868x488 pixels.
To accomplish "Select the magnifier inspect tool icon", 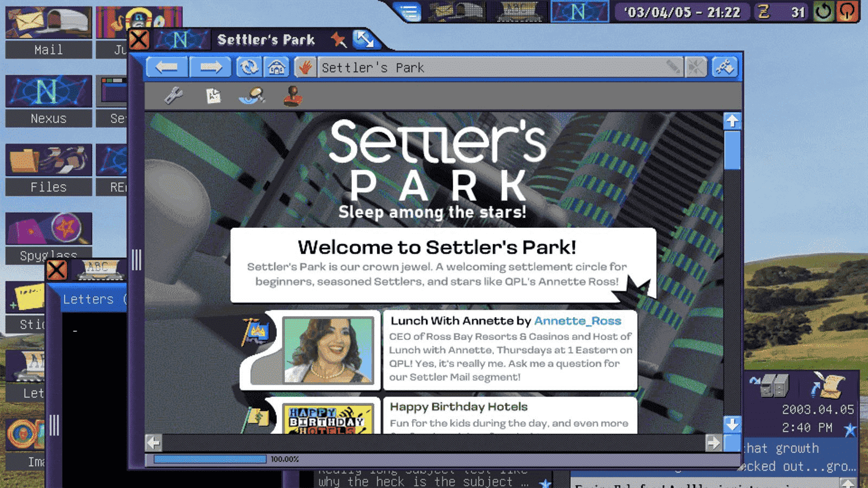I will (x=252, y=96).
